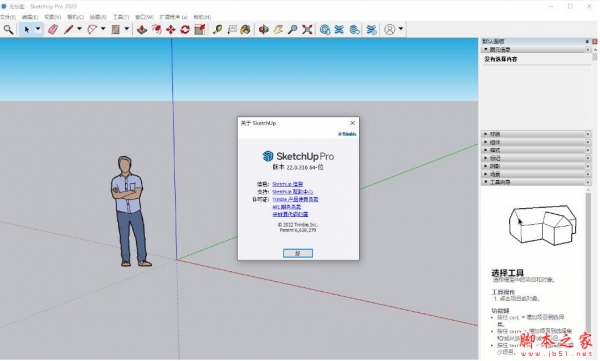The image size is (600, 361).
Task: Open the Extension Warehouse
Action: point(339,29)
